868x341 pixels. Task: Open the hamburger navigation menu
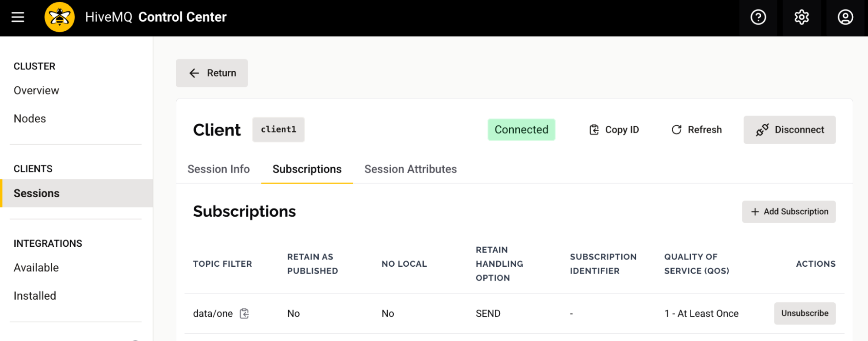(18, 17)
